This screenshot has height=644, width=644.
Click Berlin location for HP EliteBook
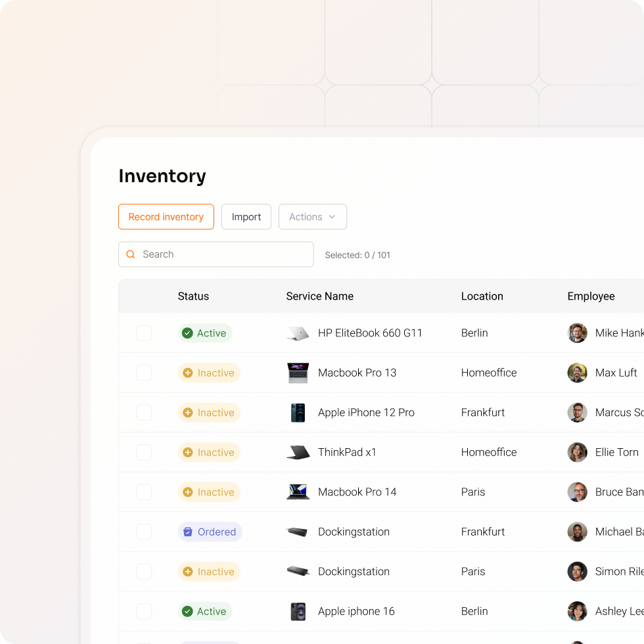(x=474, y=333)
